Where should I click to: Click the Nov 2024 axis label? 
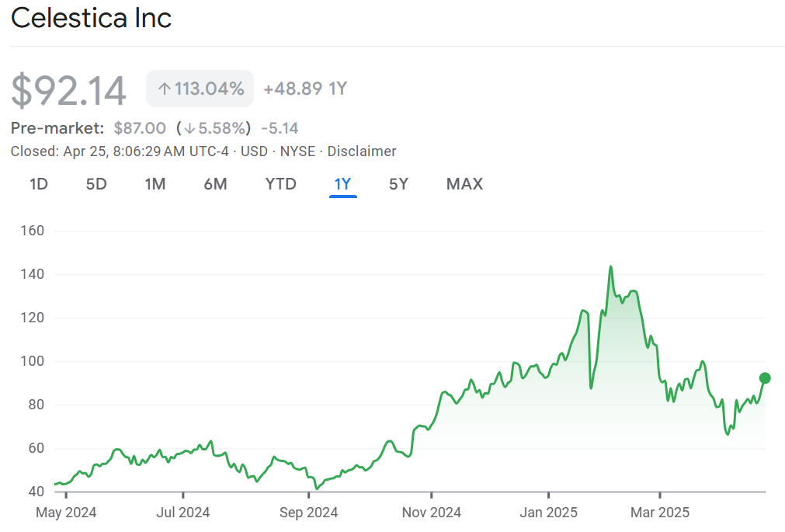(432, 513)
